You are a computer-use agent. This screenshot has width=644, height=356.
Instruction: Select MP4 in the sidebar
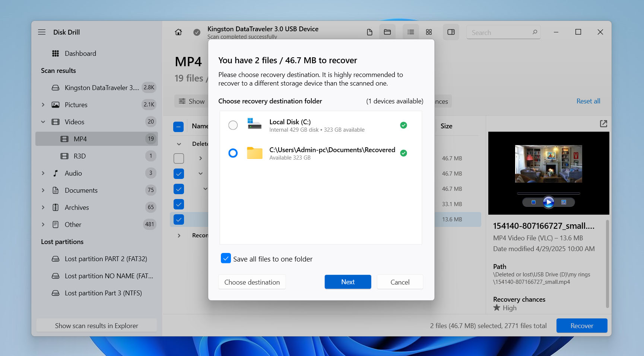[x=96, y=139]
